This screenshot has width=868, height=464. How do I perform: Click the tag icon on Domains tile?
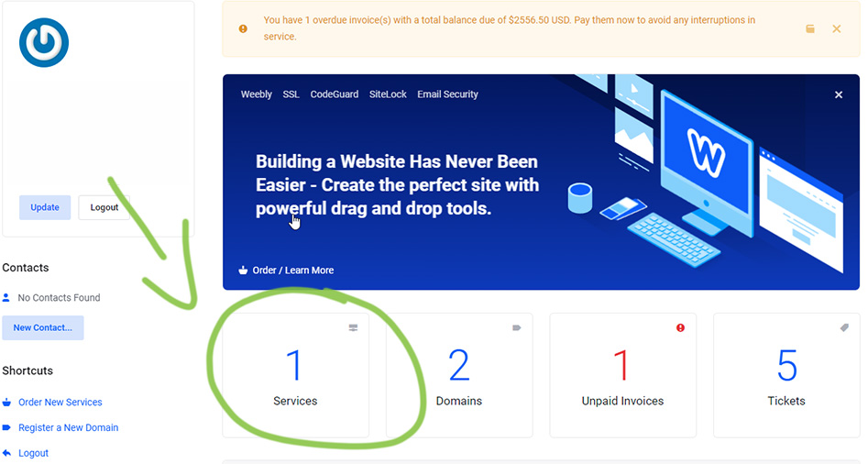pos(516,327)
